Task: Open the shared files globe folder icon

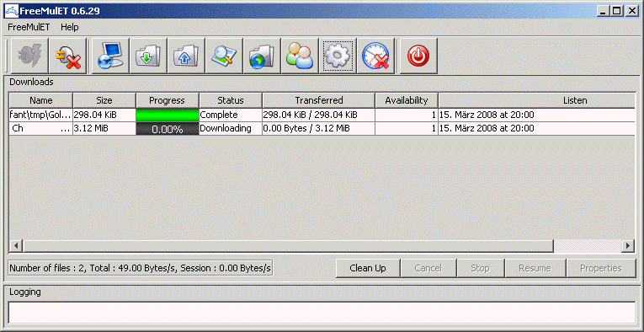Action: coord(262,56)
